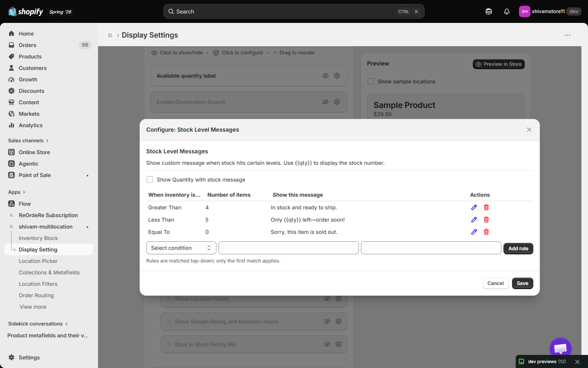Click Preview in Store button
This screenshot has width=588, height=368.
click(x=499, y=64)
